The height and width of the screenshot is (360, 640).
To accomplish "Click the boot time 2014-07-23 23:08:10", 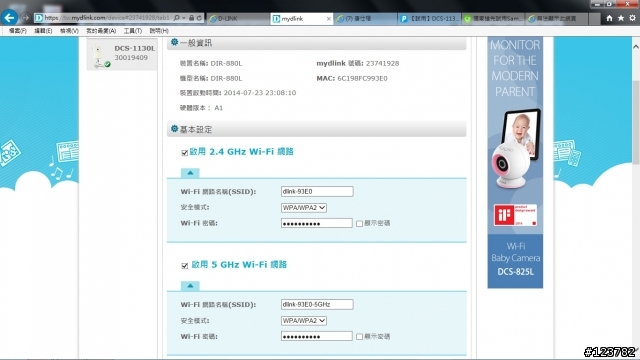I will 260,93.
